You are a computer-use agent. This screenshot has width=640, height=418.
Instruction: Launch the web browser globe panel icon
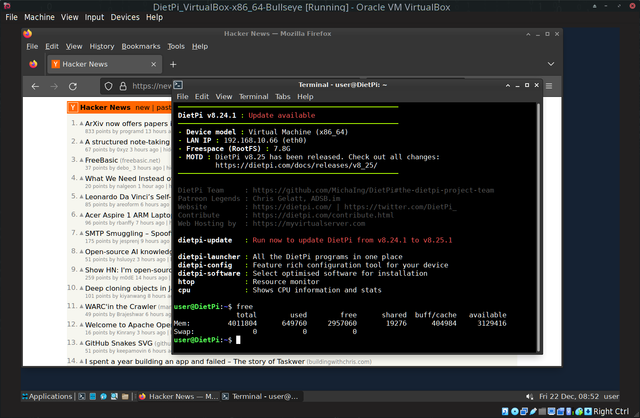click(x=103, y=396)
